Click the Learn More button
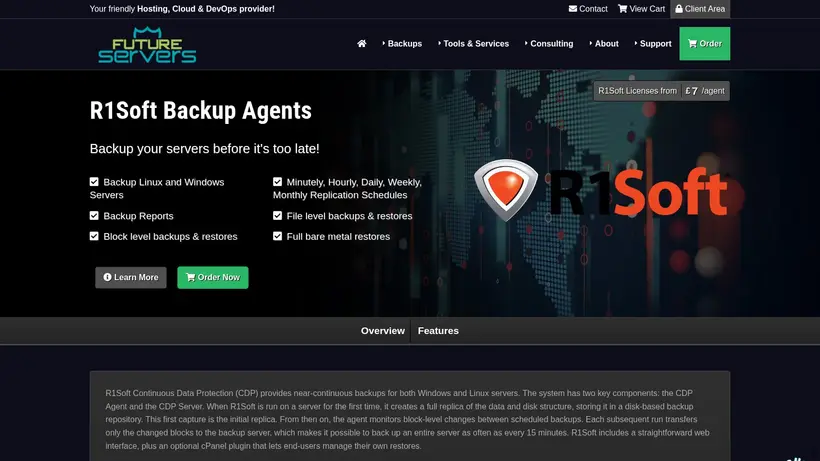This screenshot has width=820, height=461. click(131, 278)
